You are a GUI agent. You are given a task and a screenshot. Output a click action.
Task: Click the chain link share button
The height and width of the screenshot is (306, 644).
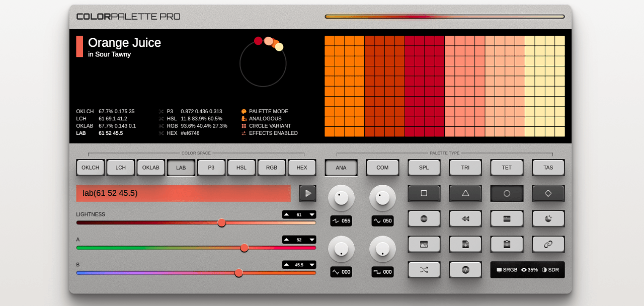pos(548,244)
